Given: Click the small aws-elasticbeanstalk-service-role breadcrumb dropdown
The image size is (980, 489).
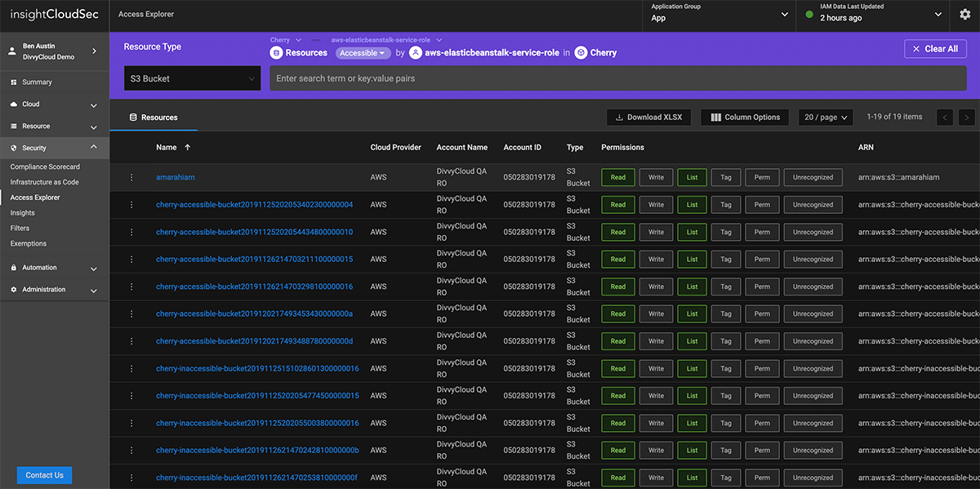Looking at the screenshot, I should click(x=386, y=39).
